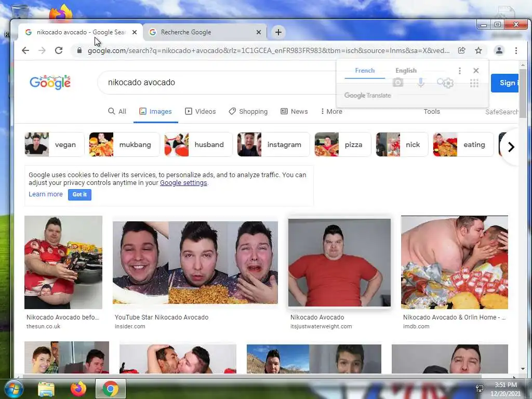Open a new tab with the plus button
532x399 pixels.
(278, 32)
